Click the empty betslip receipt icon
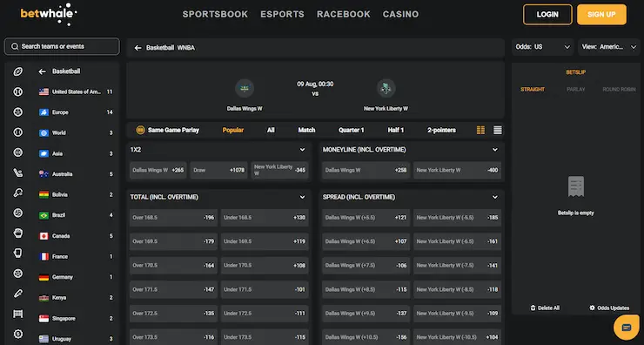644x345 pixels. 576,186
